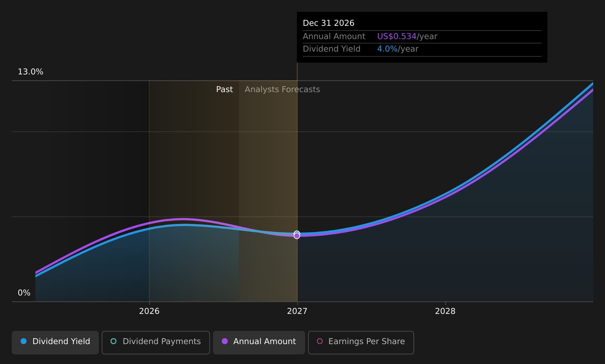Select the purple Annual Amount data point at 2027
605x364 pixels.
tap(297, 236)
